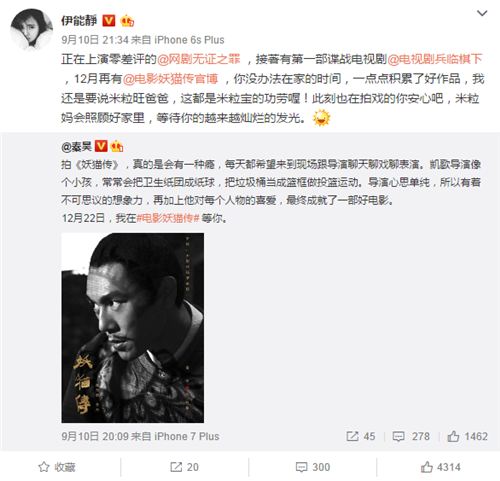Like the original post with 1462 likes
500x481 pixels.
coord(467,436)
